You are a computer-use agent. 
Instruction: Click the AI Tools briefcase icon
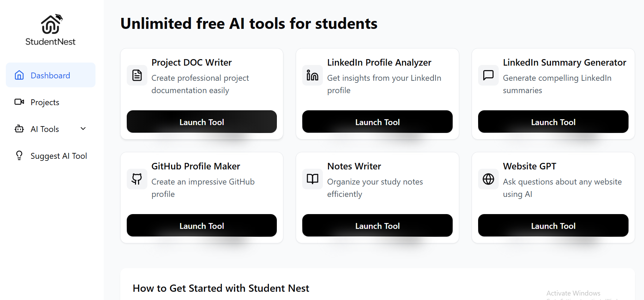pos(19,129)
